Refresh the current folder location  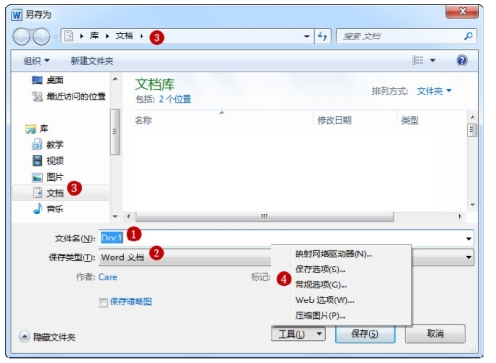coord(322,36)
